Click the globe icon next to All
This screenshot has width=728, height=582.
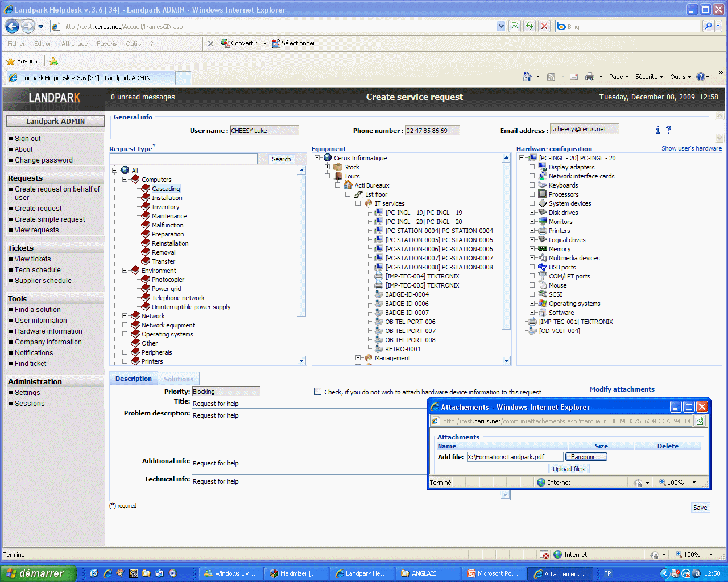(x=125, y=170)
